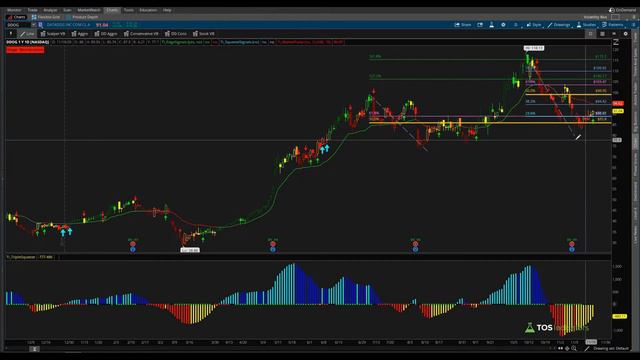Load the DD Cons study set
Image resolution: width=640 pixels, height=360 pixels.
point(176,33)
